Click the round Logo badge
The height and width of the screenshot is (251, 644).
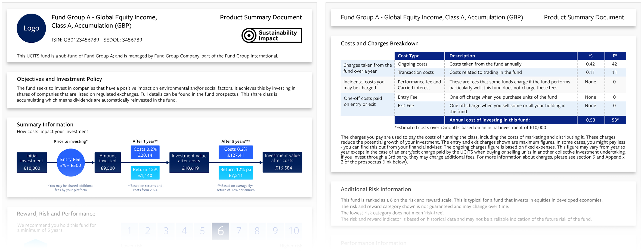(31, 28)
